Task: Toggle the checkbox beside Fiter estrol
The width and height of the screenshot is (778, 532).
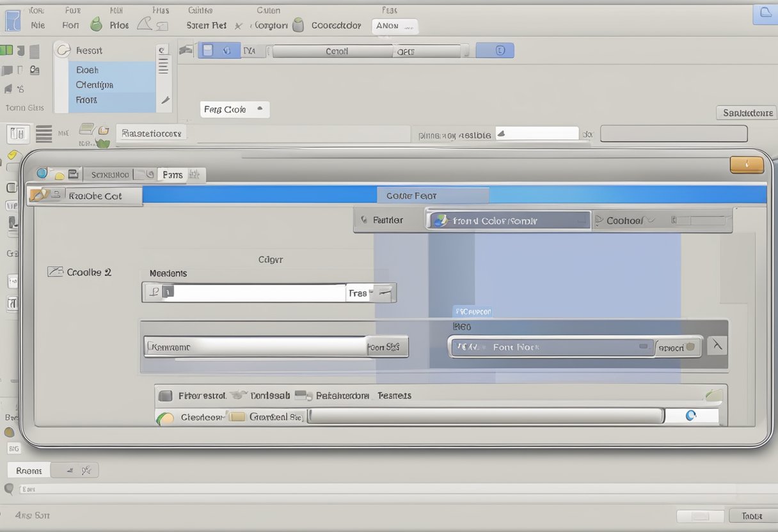Action: (165, 396)
